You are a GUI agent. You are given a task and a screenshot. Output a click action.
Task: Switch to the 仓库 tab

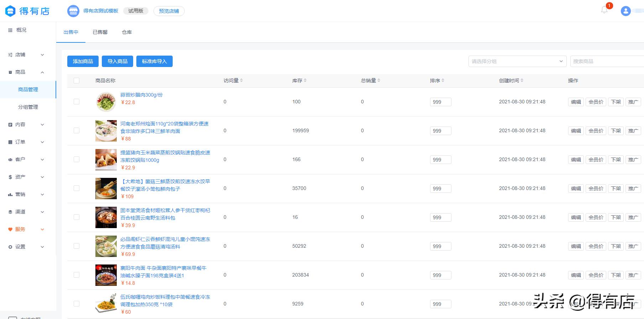click(x=127, y=32)
